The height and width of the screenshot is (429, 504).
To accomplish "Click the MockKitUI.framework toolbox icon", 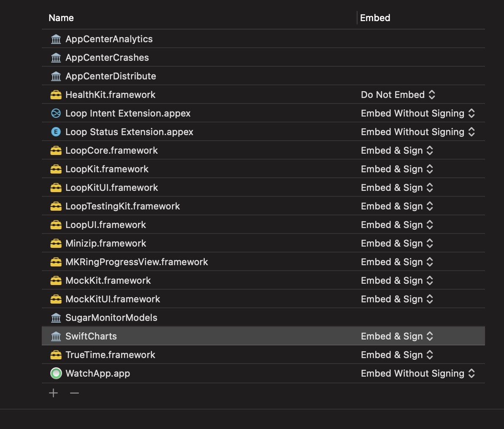I will click(56, 299).
